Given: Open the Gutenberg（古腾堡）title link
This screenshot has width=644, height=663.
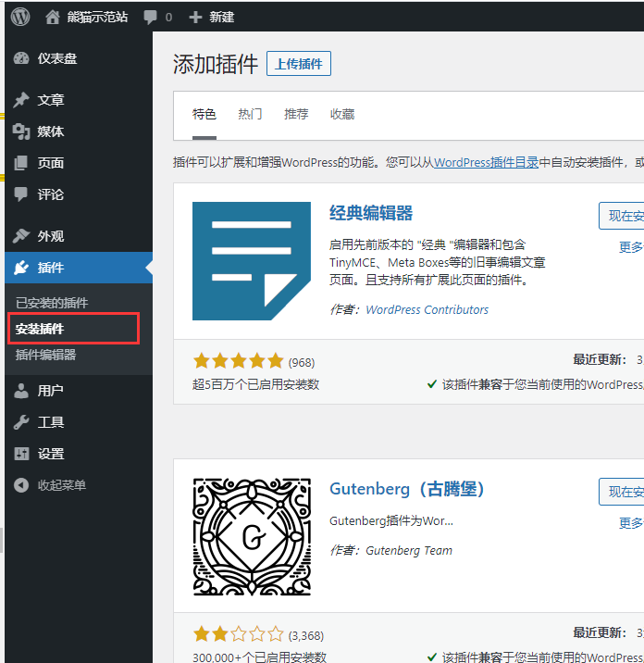Looking at the screenshot, I should click(x=406, y=489).
